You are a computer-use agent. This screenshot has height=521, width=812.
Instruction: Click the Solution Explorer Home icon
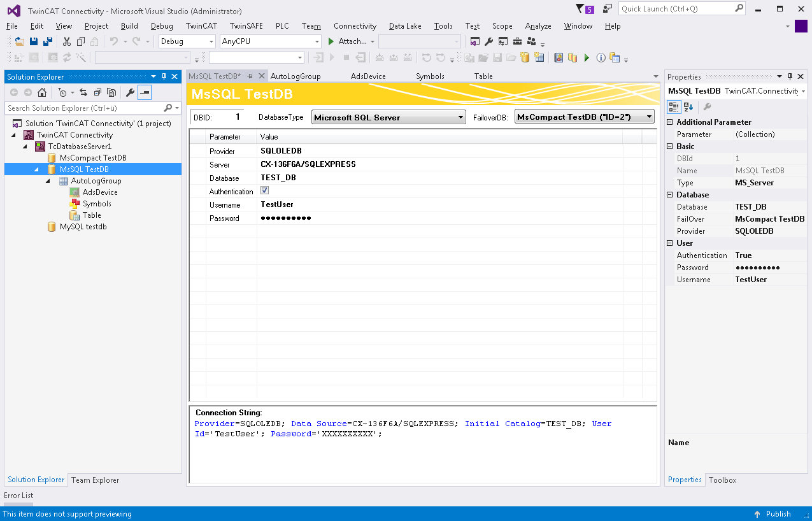tap(42, 92)
